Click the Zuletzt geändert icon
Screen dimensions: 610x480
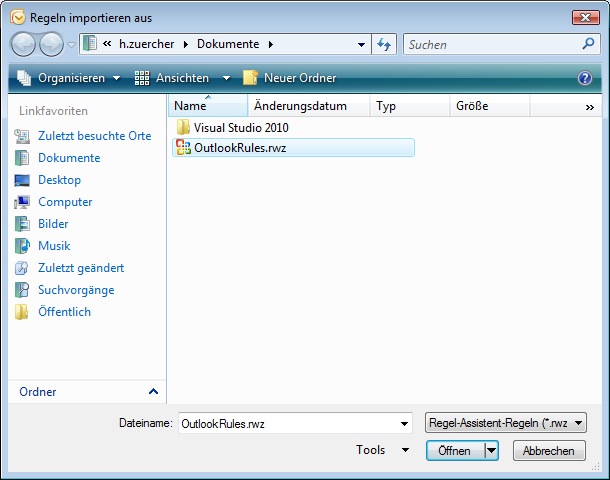tap(22, 268)
